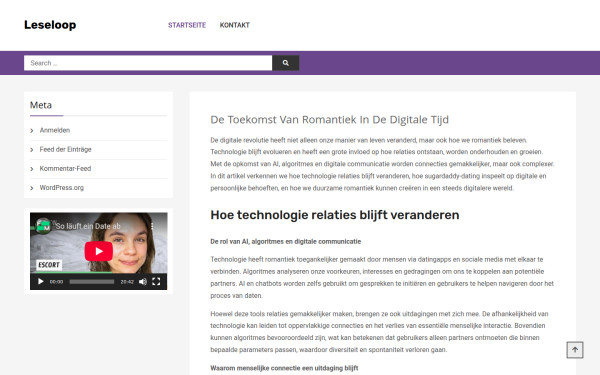The image size is (600, 375).
Task: Open the video's three-dot options menu
Action: (152, 226)
